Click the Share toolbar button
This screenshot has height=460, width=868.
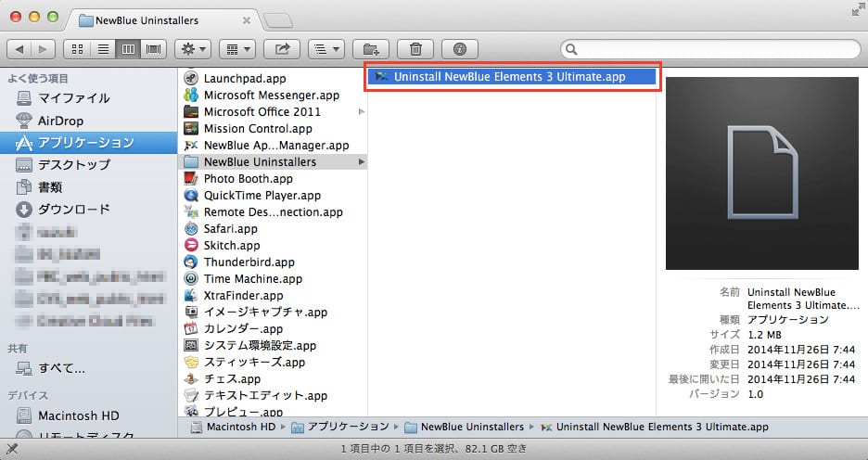coord(282,49)
